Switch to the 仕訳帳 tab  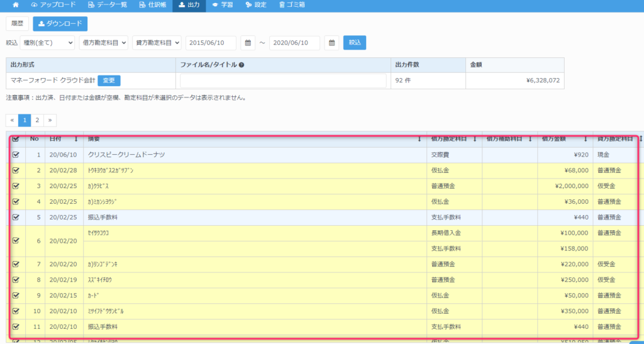151,5
